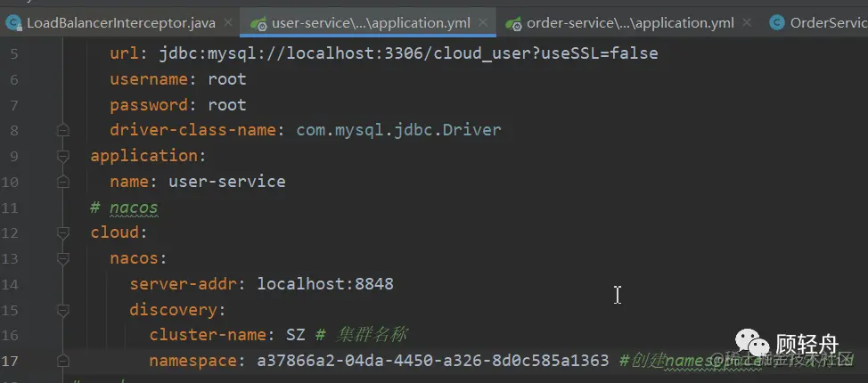Image resolution: width=868 pixels, height=383 pixels.
Task: Click the localhost:8848 server address
Action: click(325, 284)
